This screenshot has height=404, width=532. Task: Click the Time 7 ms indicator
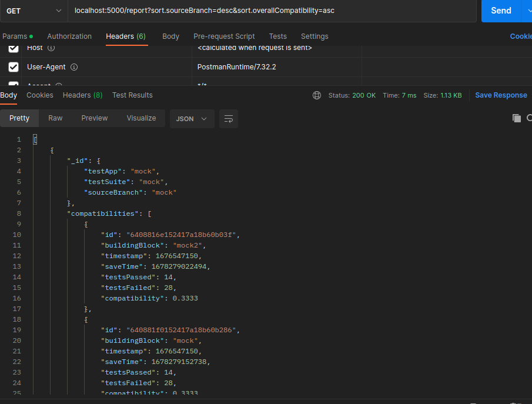[x=400, y=95]
